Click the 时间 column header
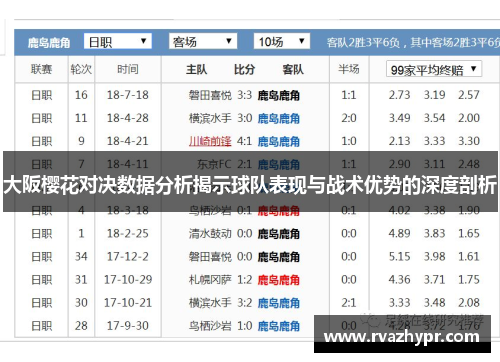 (128, 69)
